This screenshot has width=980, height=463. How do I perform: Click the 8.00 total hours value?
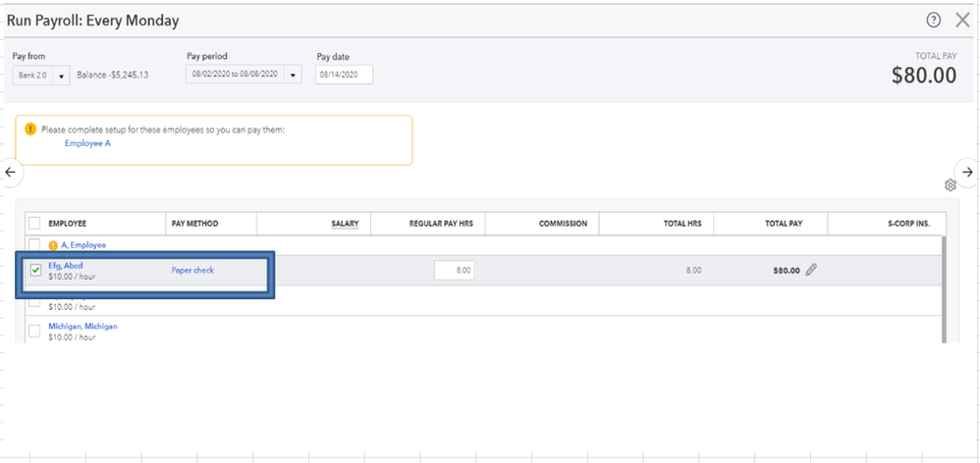point(693,271)
